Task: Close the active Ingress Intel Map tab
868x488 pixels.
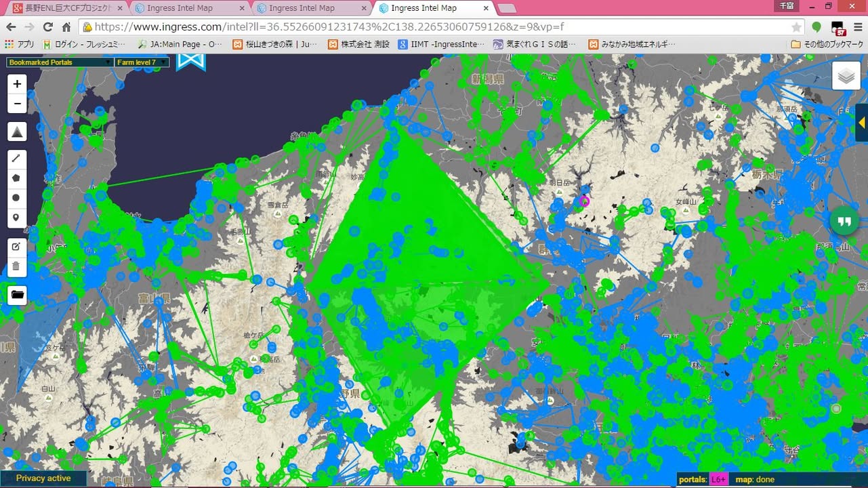Action: click(485, 8)
